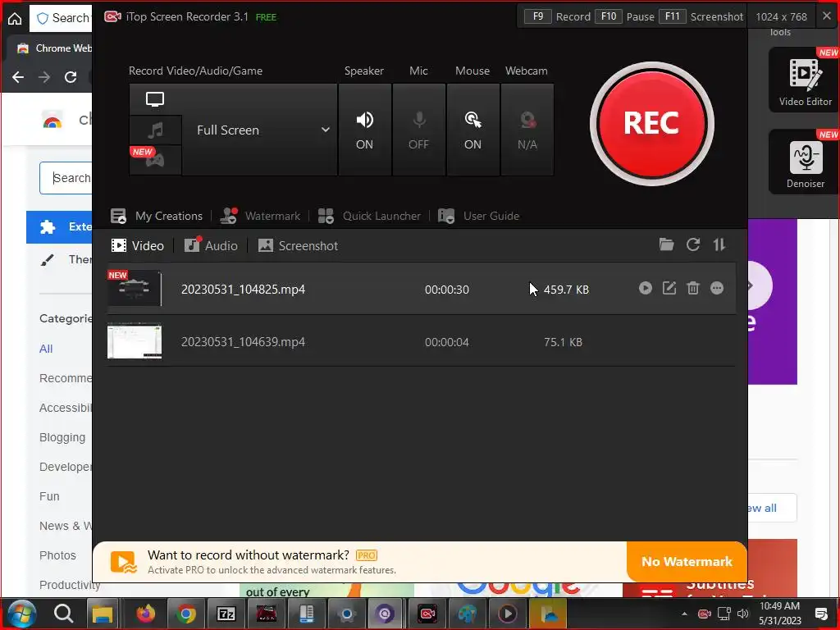Open the Video Editor tool
The width and height of the screenshot is (840, 630).
(806, 80)
